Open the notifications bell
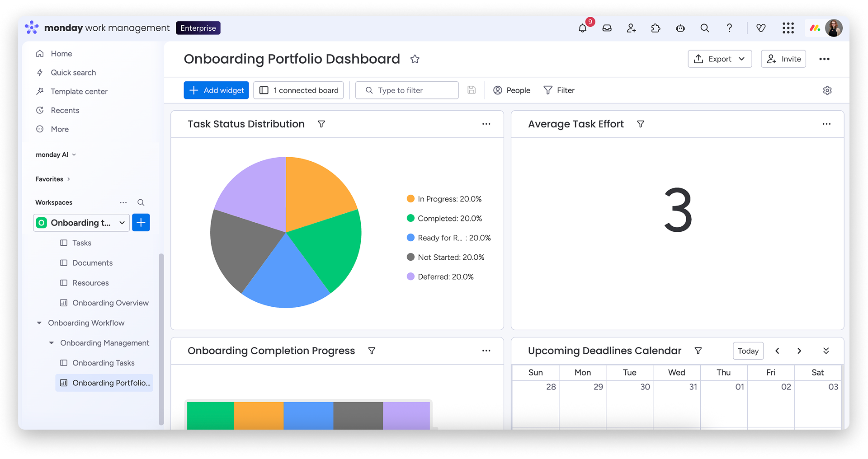This screenshot has height=459, width=868. point(582,28)
